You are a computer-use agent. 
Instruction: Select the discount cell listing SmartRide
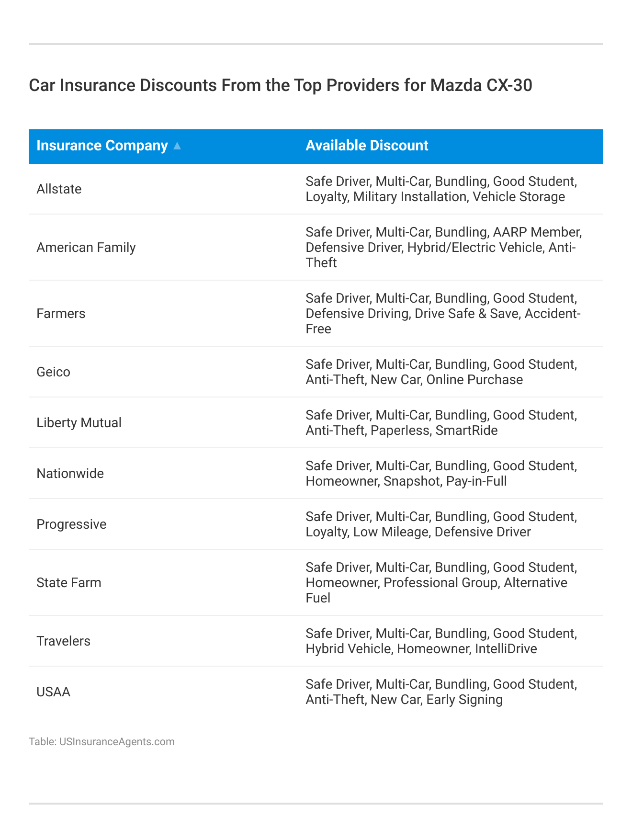441,423
